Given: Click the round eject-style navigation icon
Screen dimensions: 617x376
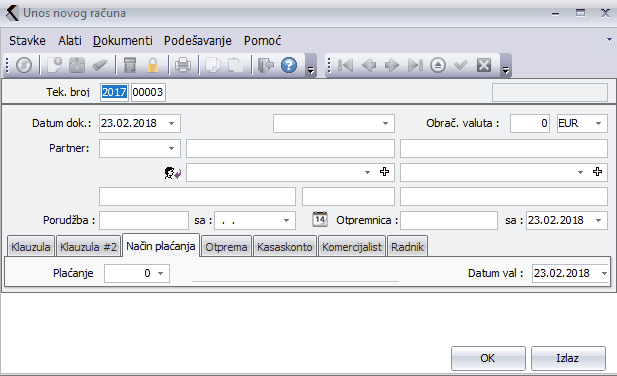Looking at the screenshot, I should click(438, 65).
